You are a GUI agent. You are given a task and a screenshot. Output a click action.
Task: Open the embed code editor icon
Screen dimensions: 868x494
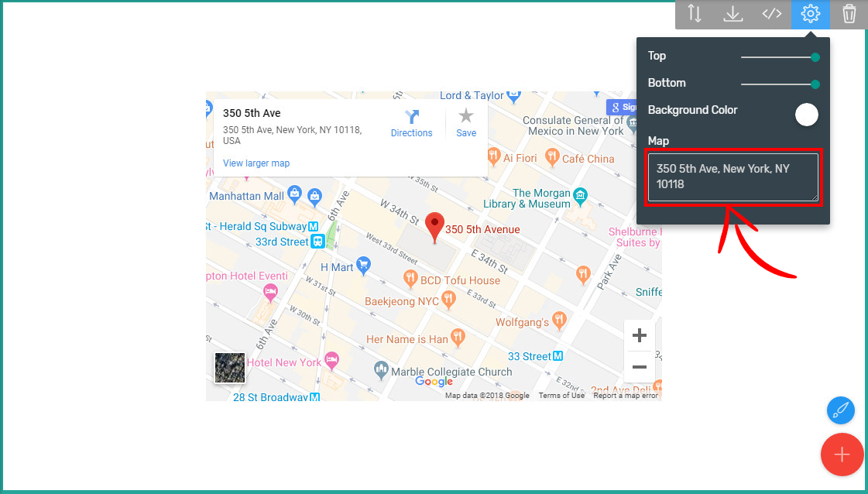click(771, 14)
